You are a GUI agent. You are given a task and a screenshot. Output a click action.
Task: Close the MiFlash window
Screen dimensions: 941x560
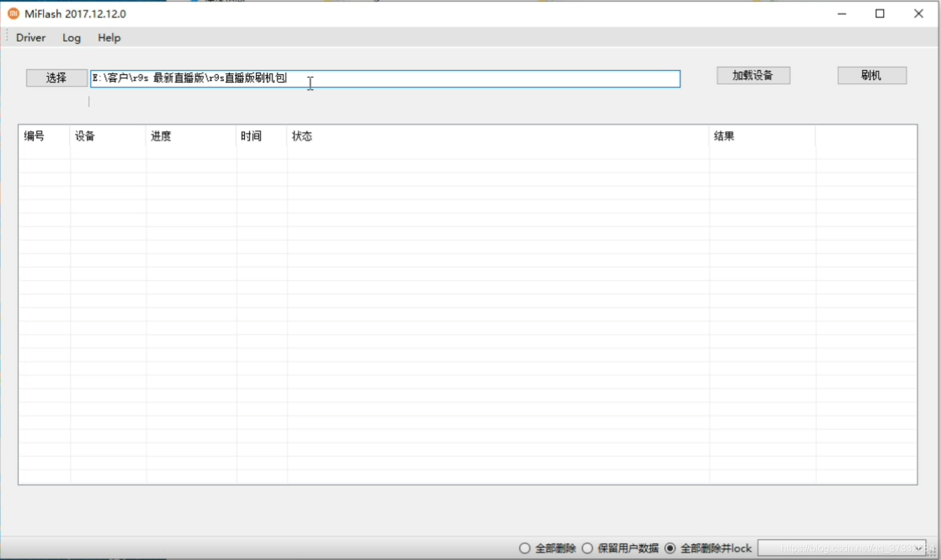click(x=918, y=14)
